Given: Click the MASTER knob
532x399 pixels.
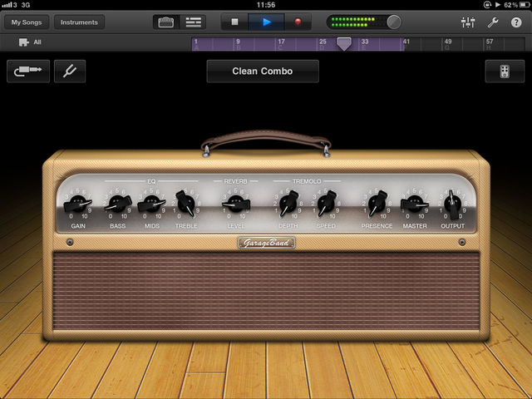Looking at the screenshot, I should (415, 204).
